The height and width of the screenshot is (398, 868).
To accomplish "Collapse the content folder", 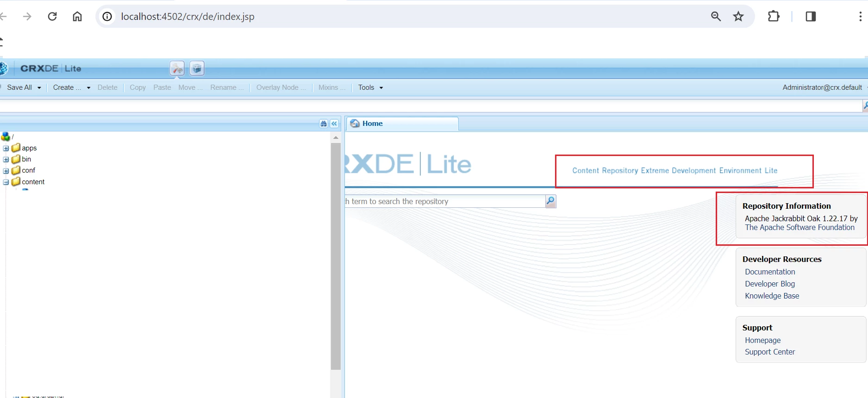I will [x=6, y=182].
